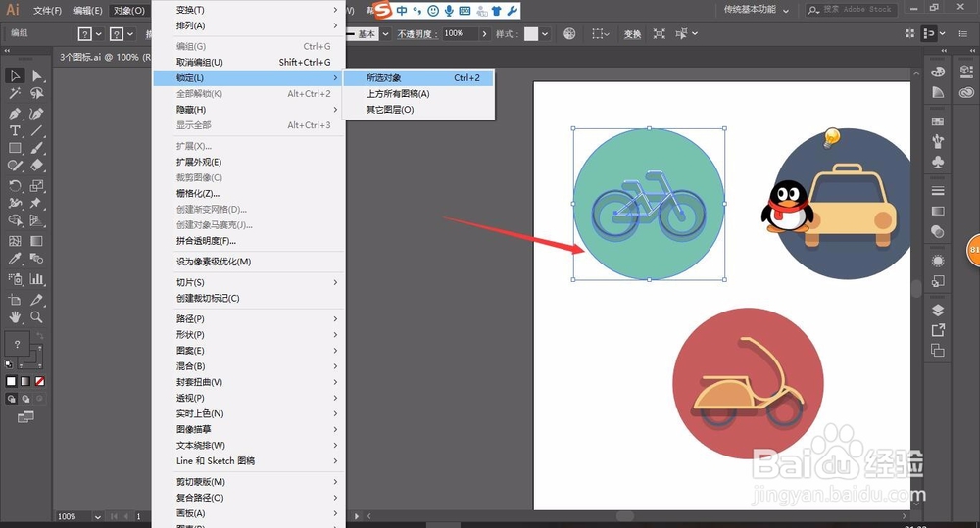This screenshot has width=980, height=528.
Task: Select the Direct Selection tool
Action: (x=37, y=75)
